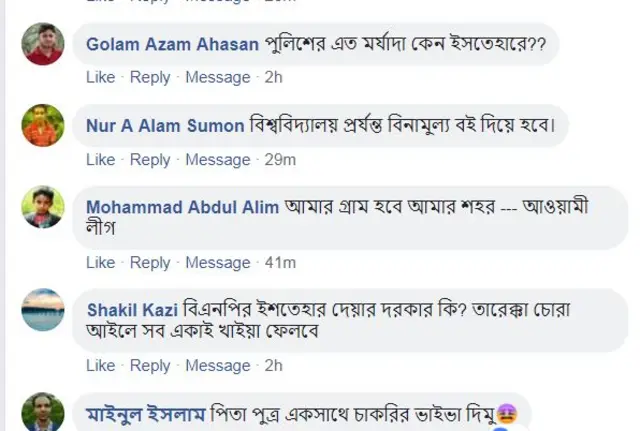Open the 41m timestamp on Alim's comment

[x=280, y=262]
